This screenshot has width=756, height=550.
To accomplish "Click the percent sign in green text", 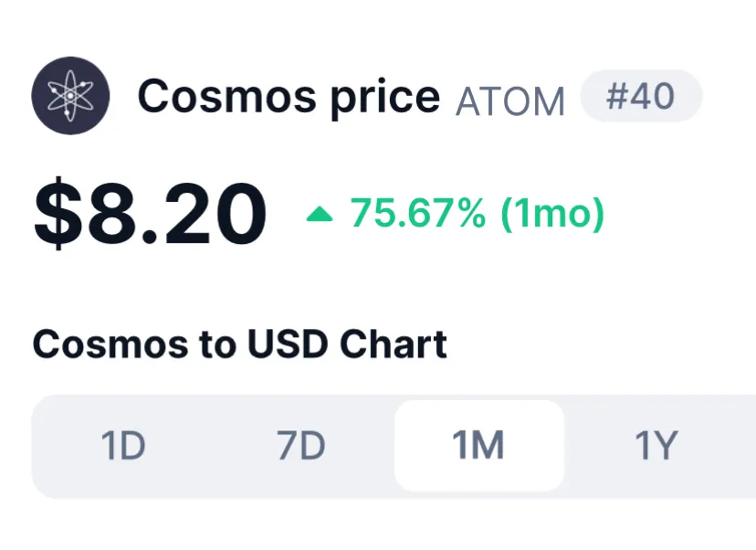I will [472, 213].
